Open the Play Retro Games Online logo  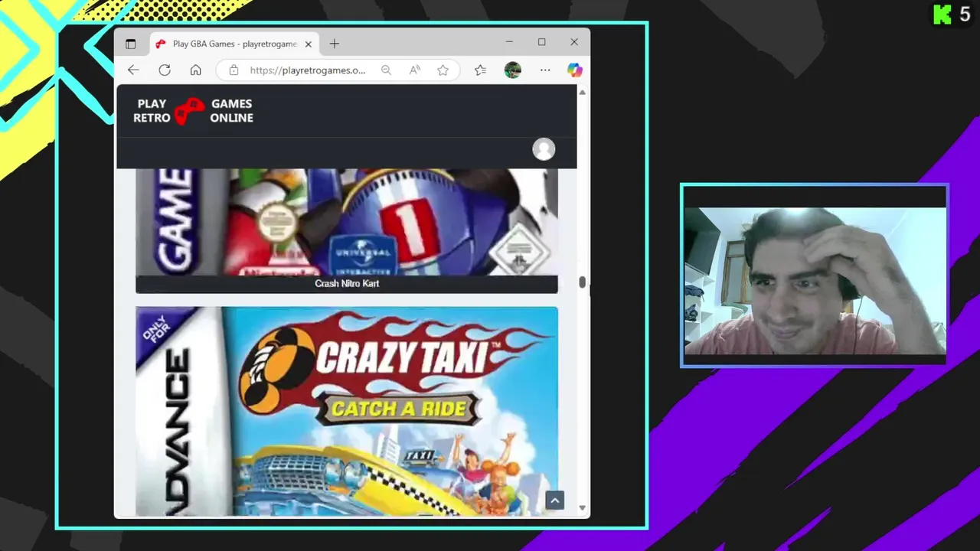193,111
